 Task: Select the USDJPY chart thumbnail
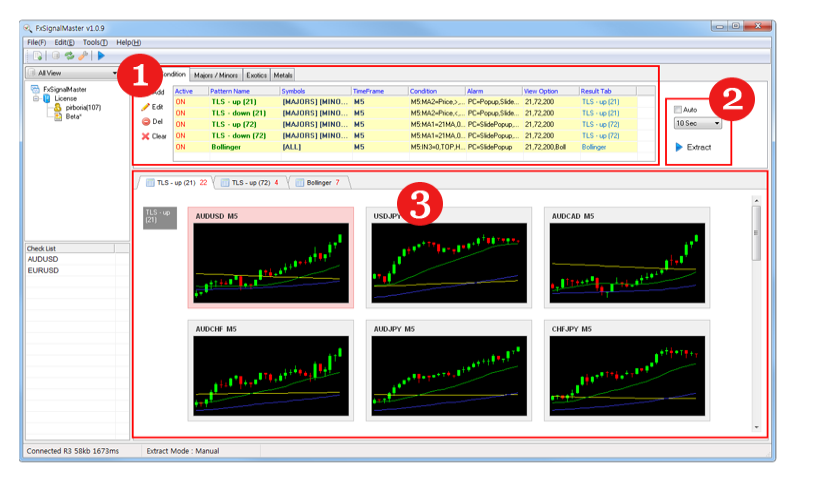point(449,258)
